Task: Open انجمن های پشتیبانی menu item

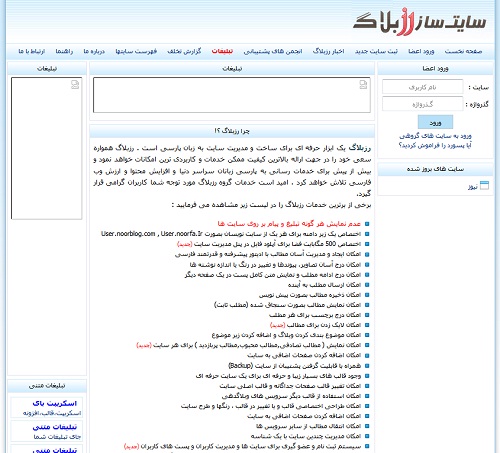Action: (273, 51)
